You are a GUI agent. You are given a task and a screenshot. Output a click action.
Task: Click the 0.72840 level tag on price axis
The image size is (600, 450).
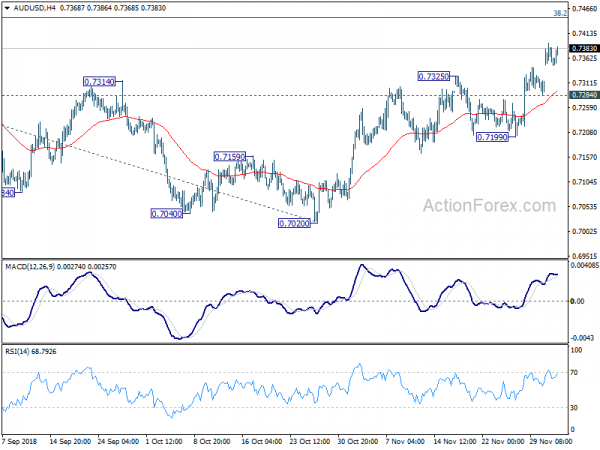point(584,95)
